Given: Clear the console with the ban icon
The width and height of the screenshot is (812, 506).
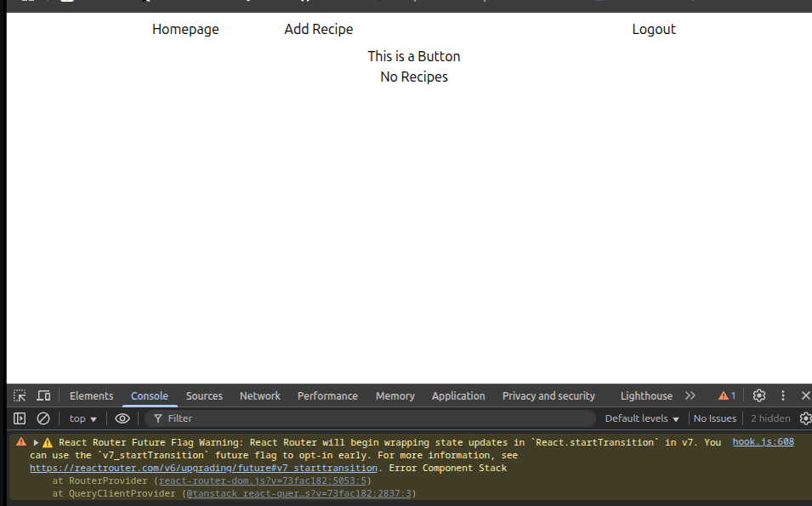Looking at the screenshot, I should (x=43, y=418).
